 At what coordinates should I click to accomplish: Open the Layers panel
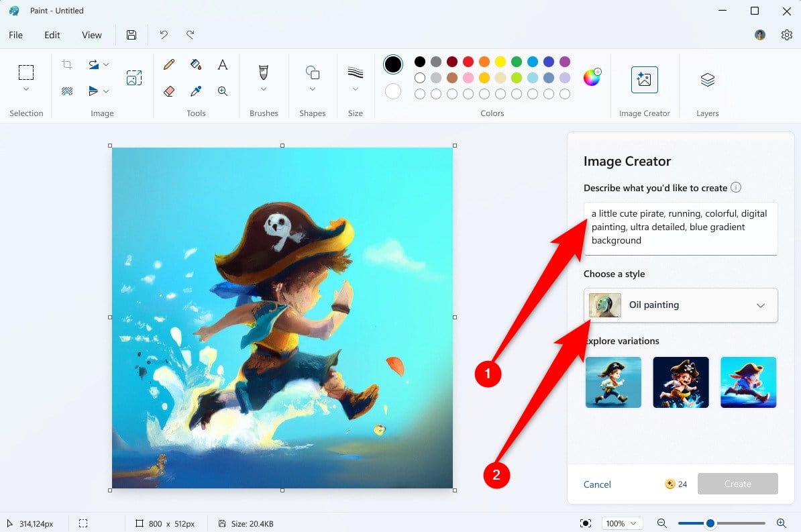pos(708,80)
